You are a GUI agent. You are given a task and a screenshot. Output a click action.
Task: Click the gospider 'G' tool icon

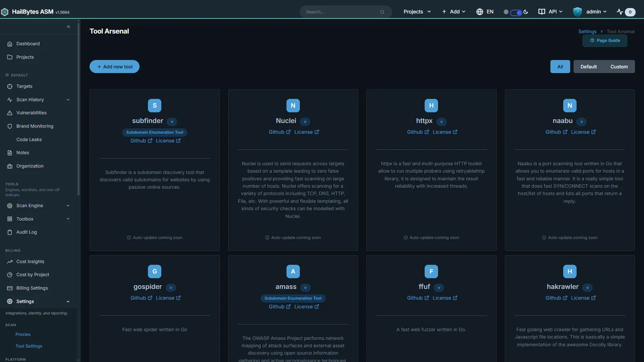pyautogui.click(x=155, y=271)
